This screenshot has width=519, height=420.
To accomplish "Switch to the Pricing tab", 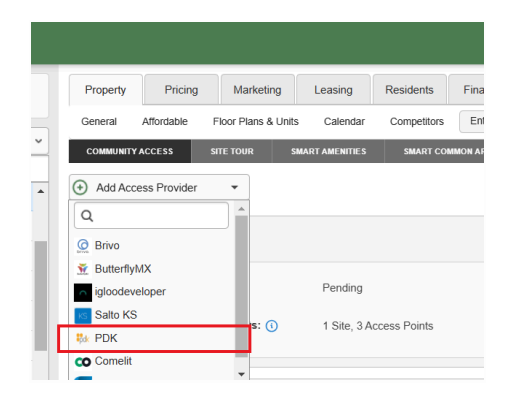I will click(181, 90).
